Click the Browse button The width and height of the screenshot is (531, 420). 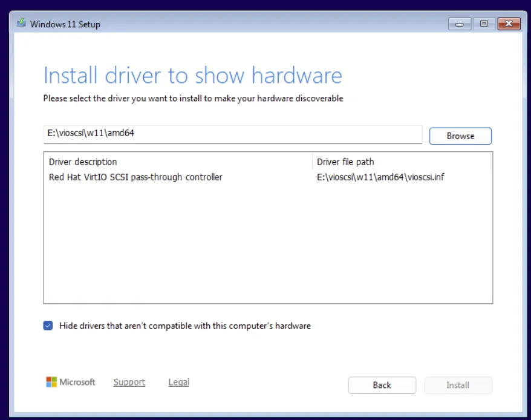460,136
